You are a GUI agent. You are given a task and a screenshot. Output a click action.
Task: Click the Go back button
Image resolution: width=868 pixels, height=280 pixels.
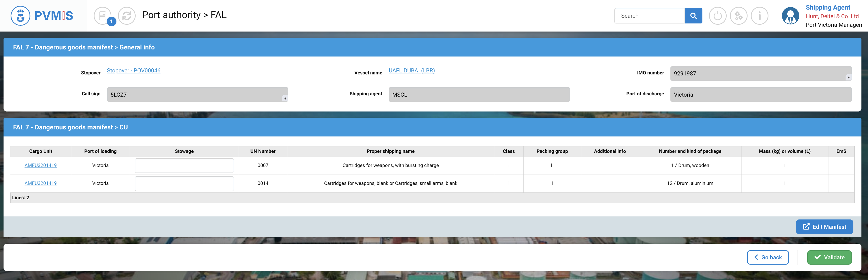point(768,257)
